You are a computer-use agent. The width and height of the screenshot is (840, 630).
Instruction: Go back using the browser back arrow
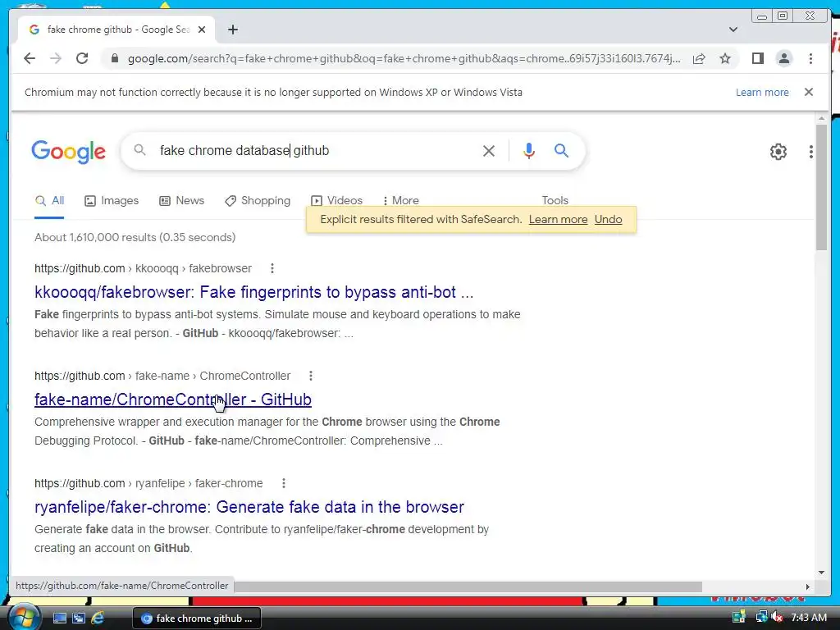pyautogui.click(x=30, y=58)
